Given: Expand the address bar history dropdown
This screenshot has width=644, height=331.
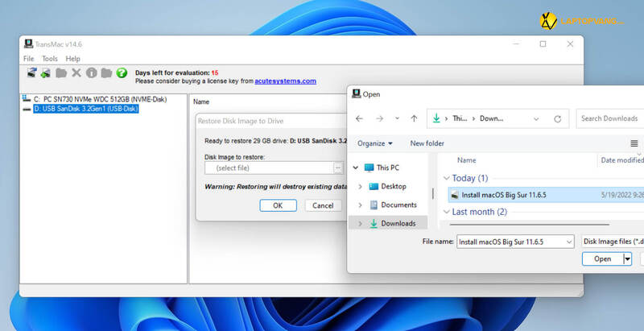Looking at the screenshot, I should pos(536,119).
